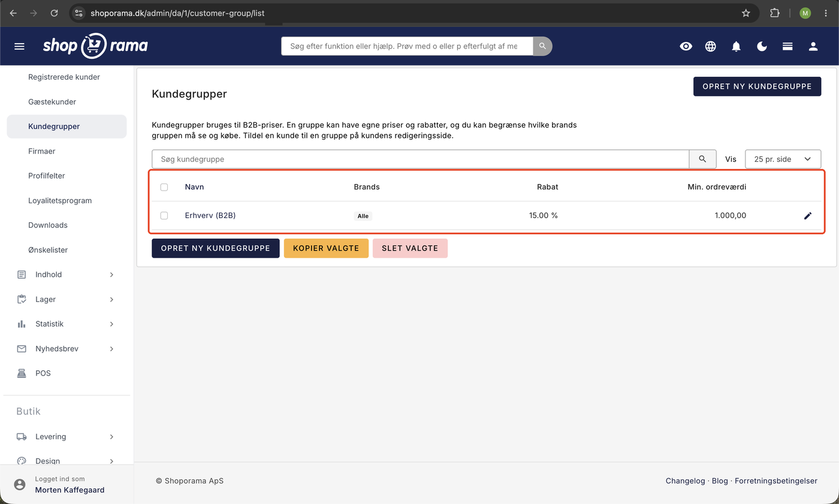Open the user account icon in header
Image resolution: width=839 pixels, height=504 pixels.
tap(813, 46)
